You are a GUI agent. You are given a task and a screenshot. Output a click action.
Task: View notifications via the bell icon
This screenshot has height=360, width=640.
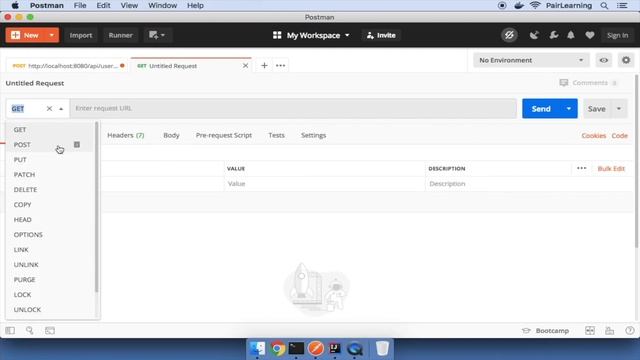pos(571,36)
